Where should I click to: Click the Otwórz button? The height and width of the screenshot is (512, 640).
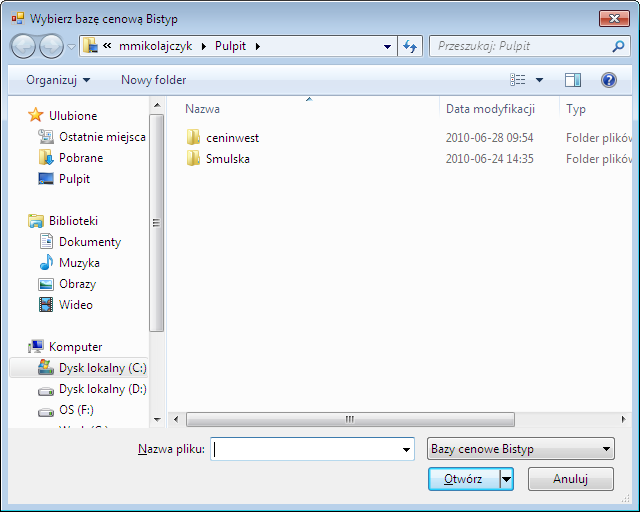tap(464, 479)
